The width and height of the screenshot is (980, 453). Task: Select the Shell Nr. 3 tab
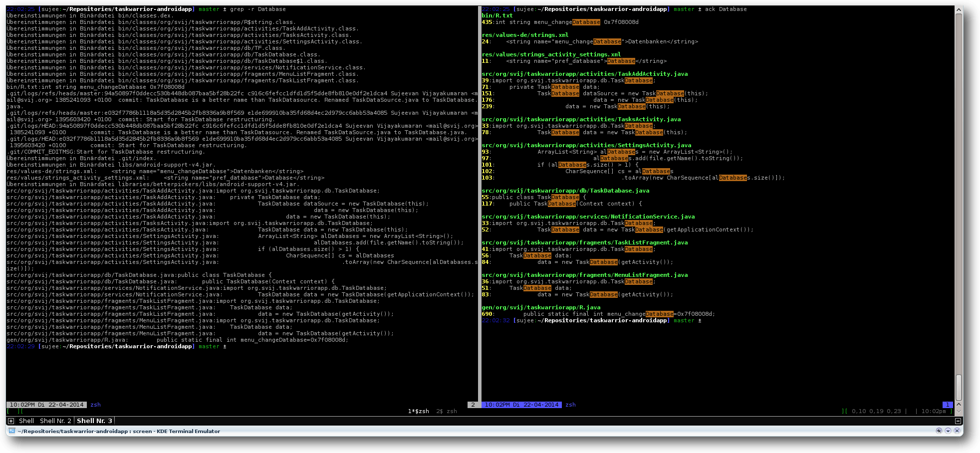(94, 421)
